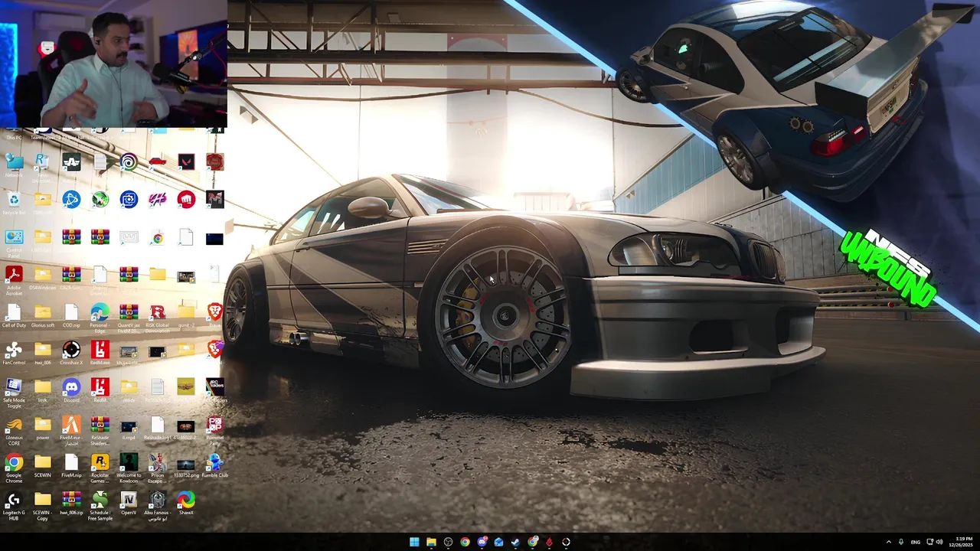Open Steam from the taskbar
Screen dimensions: 980x551
[515, 542]
